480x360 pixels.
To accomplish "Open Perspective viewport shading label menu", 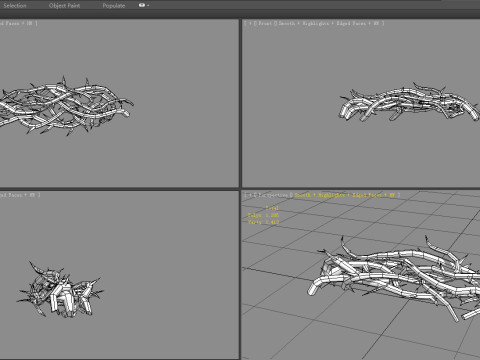I will [344, 195].
